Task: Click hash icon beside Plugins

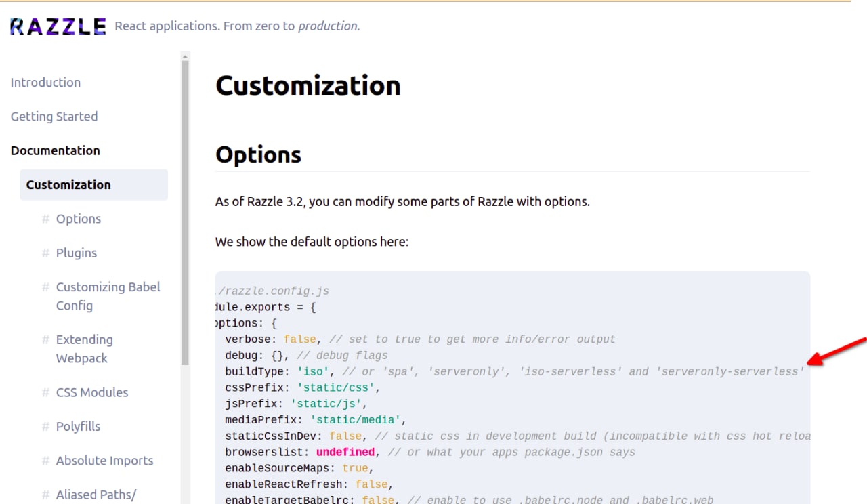Action: tap(46, 253)
